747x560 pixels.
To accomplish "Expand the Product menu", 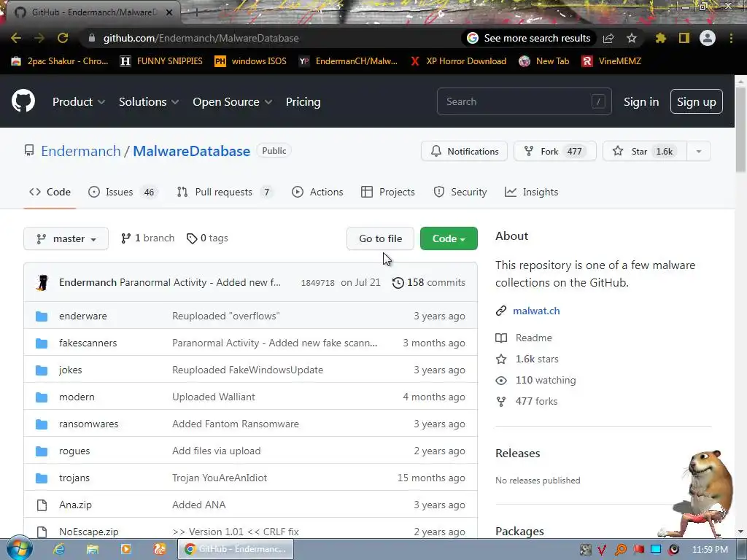I will (79, 102).
